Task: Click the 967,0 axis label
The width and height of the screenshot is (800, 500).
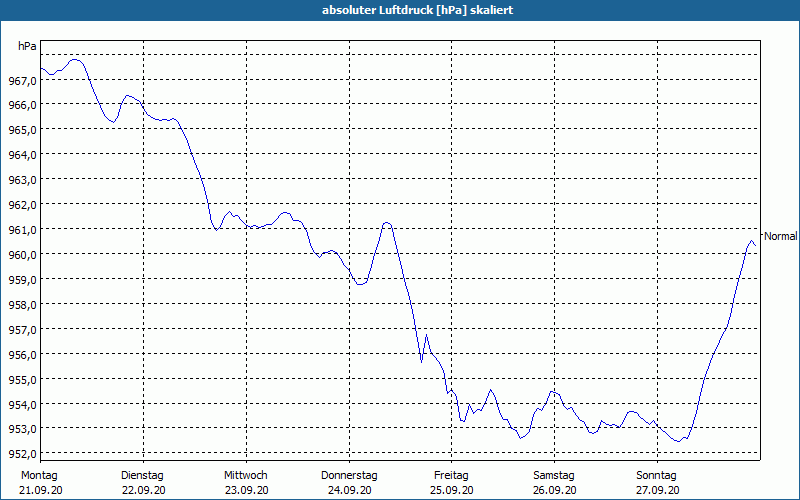Action: pyautogui.click(x=22, y=80)
